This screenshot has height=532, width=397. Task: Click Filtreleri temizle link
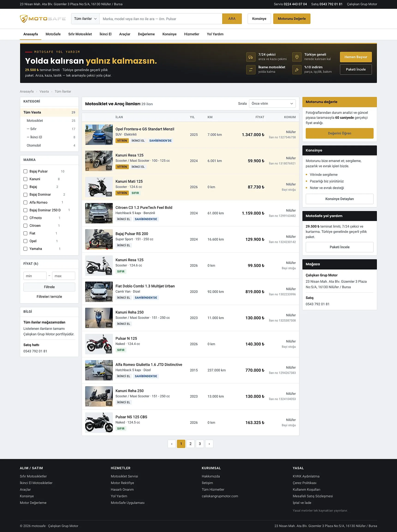coord(49,297)
